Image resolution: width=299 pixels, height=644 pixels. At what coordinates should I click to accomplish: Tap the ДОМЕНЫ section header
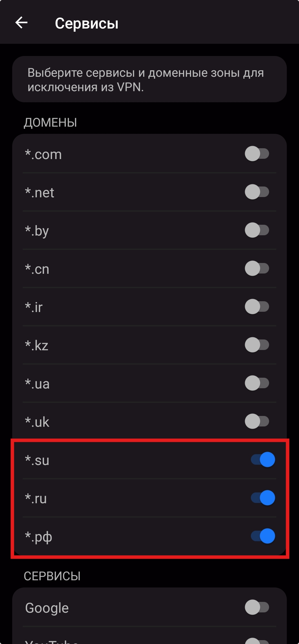point(50,122)
